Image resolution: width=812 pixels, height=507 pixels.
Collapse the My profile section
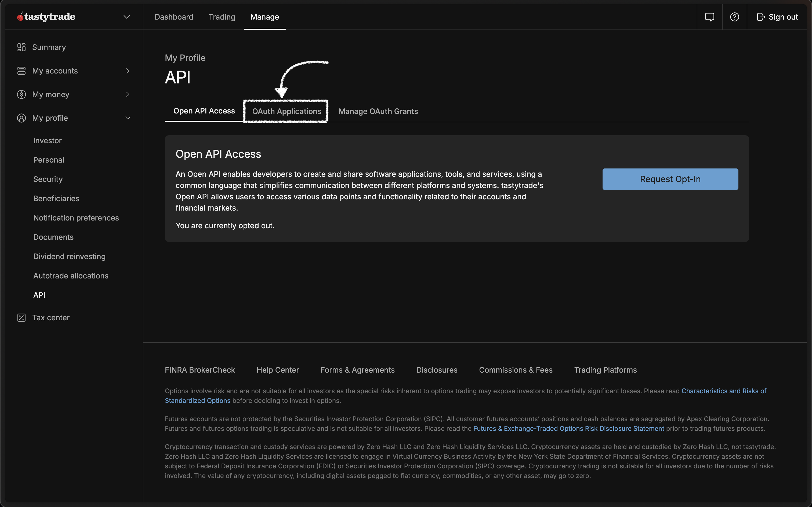coord(128,118)
